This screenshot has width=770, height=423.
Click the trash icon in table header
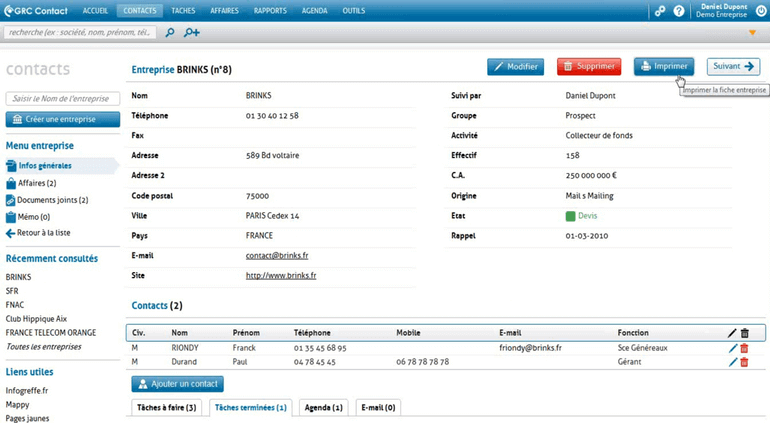click(x=744, y=333)
